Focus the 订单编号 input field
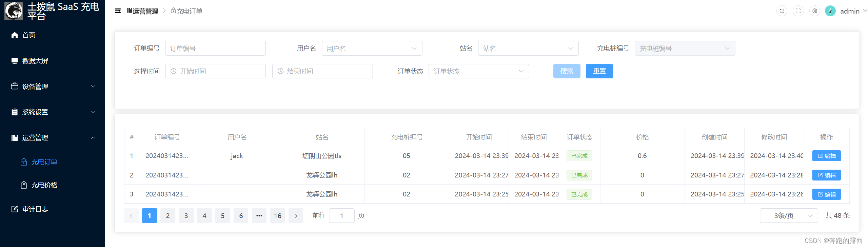The height and width of the screenshot is (247, 868). 215,48
